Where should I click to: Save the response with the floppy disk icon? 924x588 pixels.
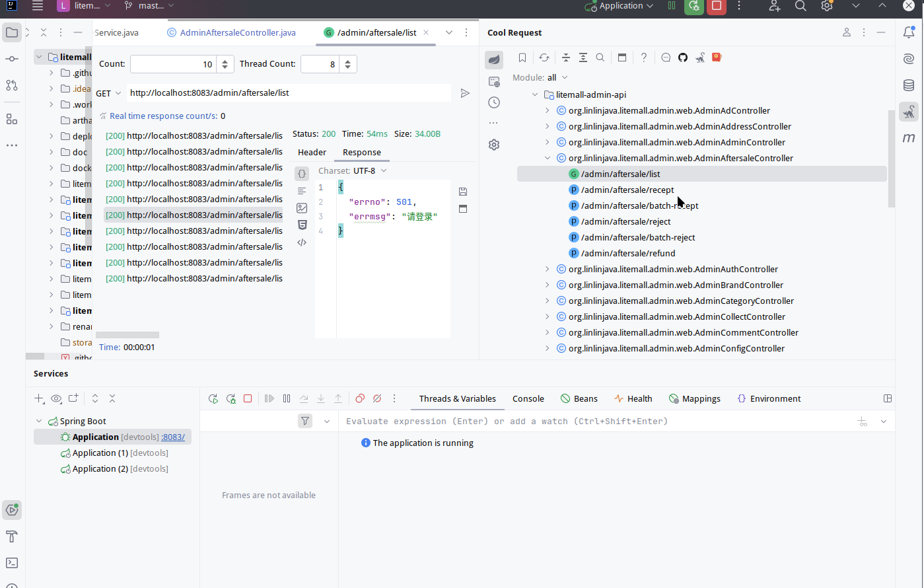click(463, 192)
